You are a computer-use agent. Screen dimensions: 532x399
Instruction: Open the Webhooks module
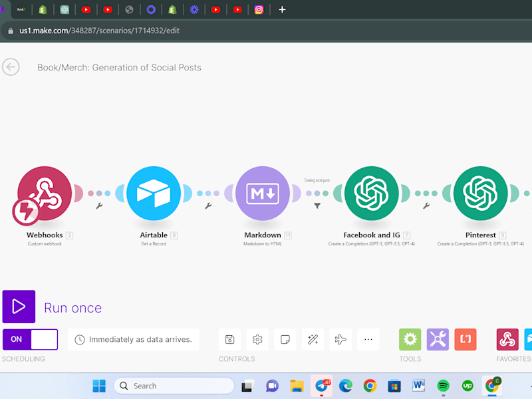[45, 193]
